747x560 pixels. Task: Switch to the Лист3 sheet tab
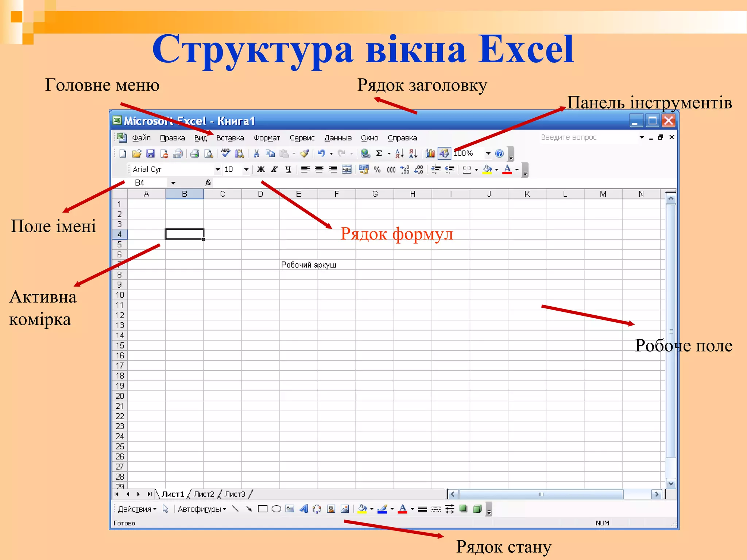(x=235, y=494)
